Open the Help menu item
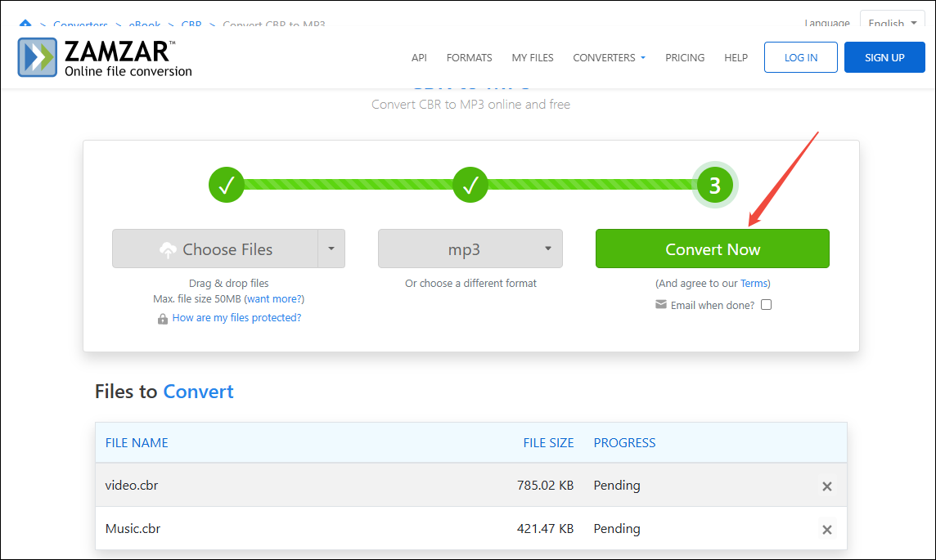Viewport: 936px width, 560px height. pos(736,58)
